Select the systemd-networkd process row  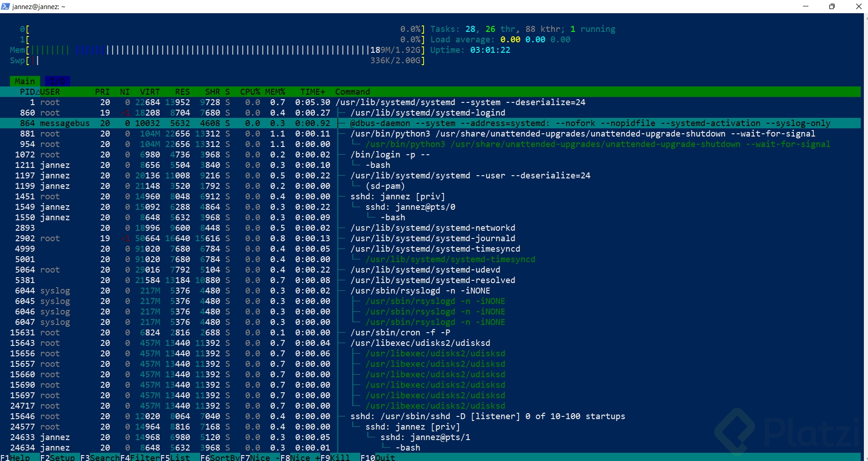[x=430, y=228]
